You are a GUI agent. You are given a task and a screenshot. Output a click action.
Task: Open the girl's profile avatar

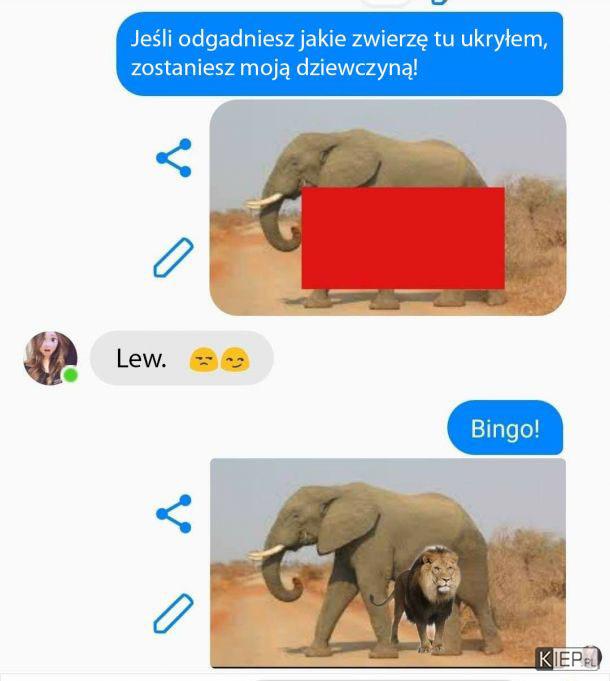tap(50, 358)
